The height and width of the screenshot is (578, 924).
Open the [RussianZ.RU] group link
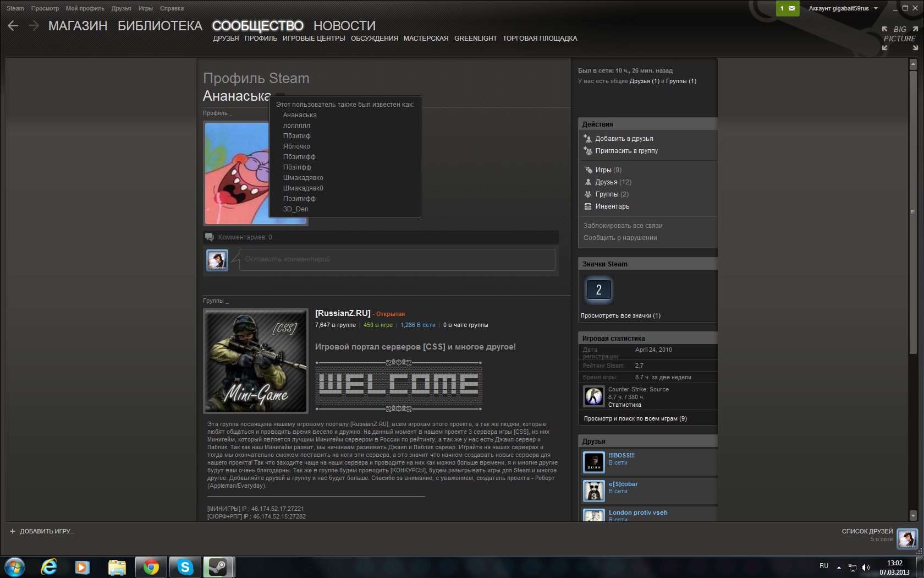point(343,313)
